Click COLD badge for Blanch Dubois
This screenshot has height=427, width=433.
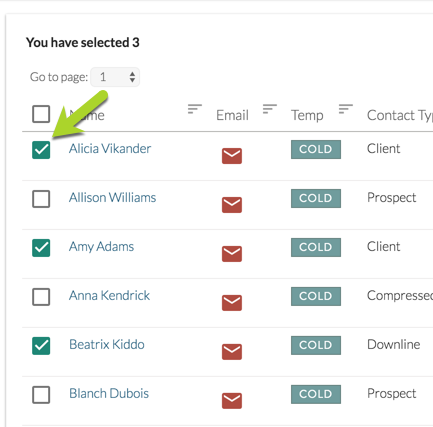pyautogui.click(x=316, y=394)
